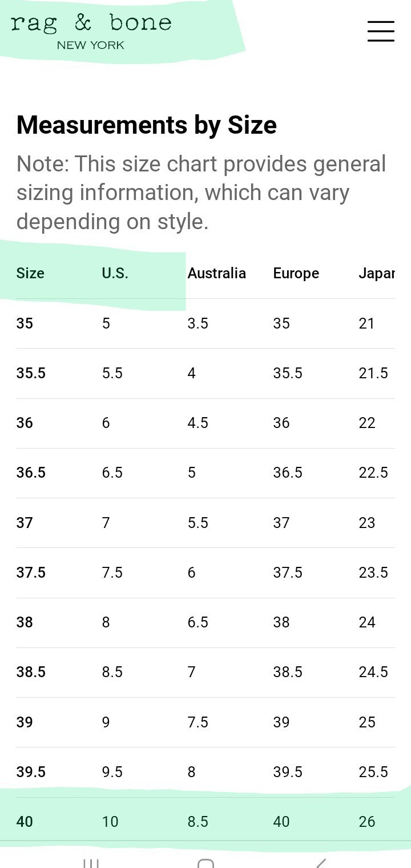Click Australia value 6.5
411x868 pixels.
pyautogui.click(x=198, y=622)
